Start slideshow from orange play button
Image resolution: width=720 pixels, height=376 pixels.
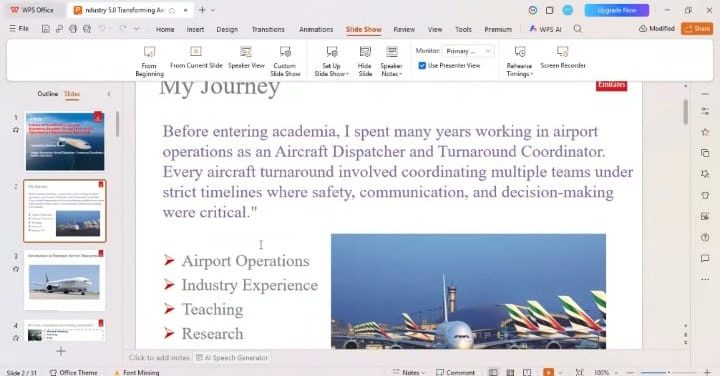[548, 372]
